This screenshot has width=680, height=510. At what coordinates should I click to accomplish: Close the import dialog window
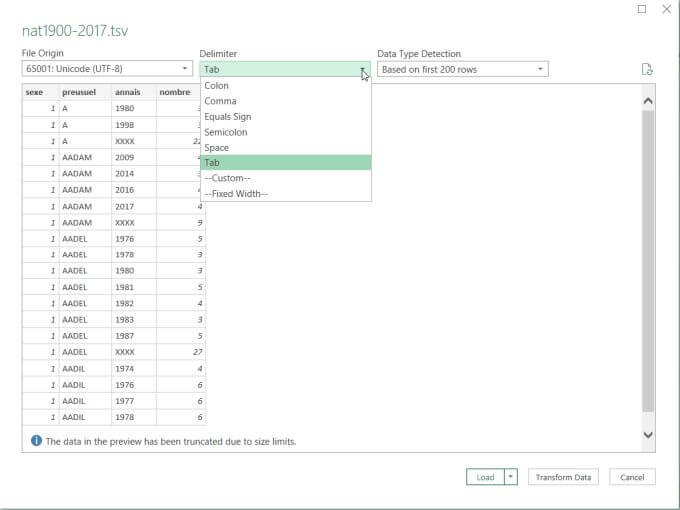(667, 9)
